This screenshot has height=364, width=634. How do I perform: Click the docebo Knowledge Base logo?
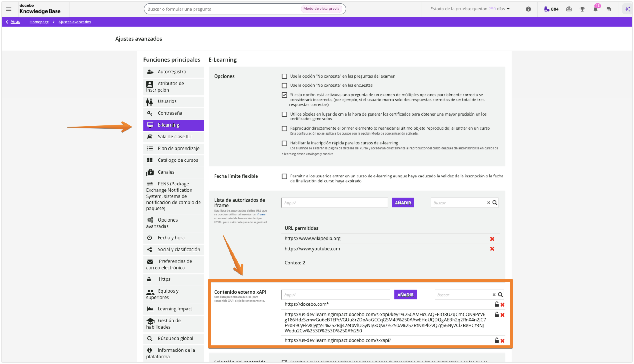click(x=40, y=9)
